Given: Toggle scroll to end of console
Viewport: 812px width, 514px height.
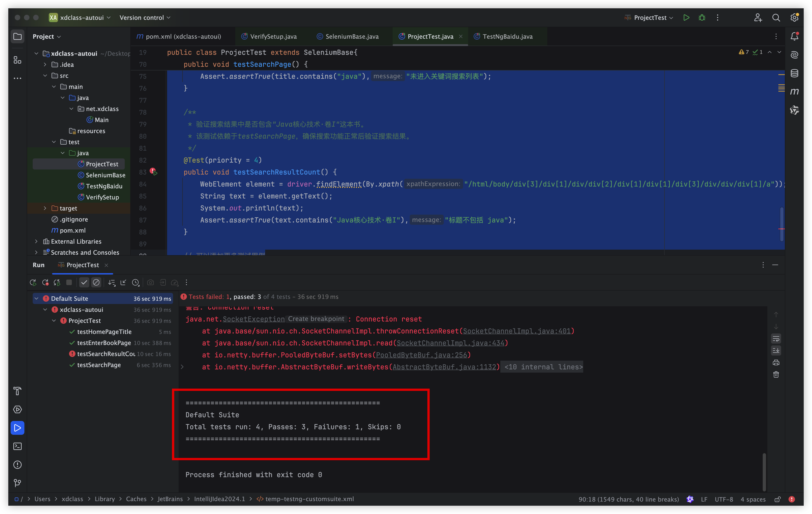Looking at the screenshot, I should 776,351.
